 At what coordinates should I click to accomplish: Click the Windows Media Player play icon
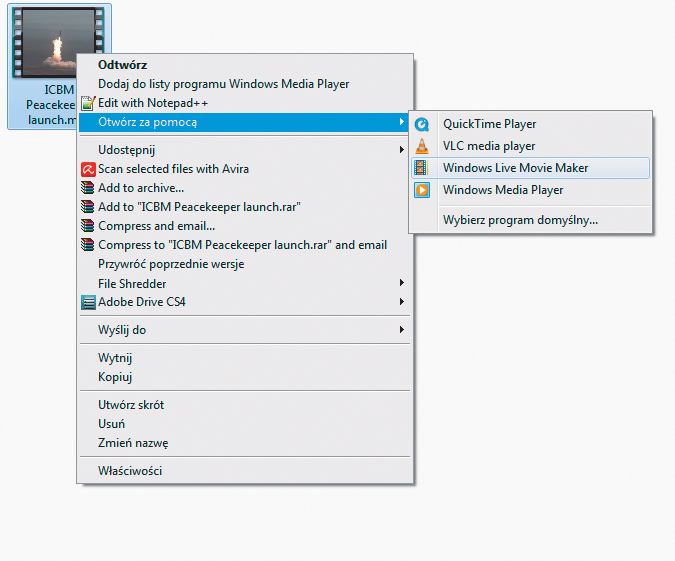[423, 190]
